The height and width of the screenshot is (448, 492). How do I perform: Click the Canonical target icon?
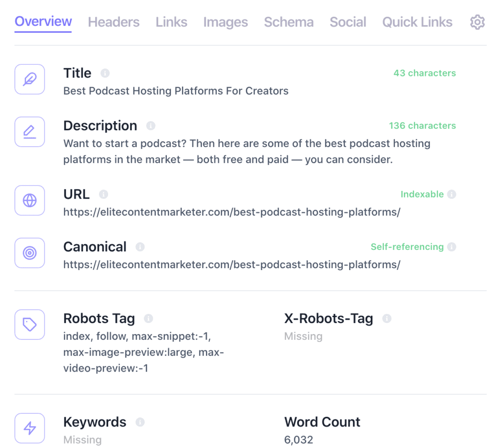point(30,253)
